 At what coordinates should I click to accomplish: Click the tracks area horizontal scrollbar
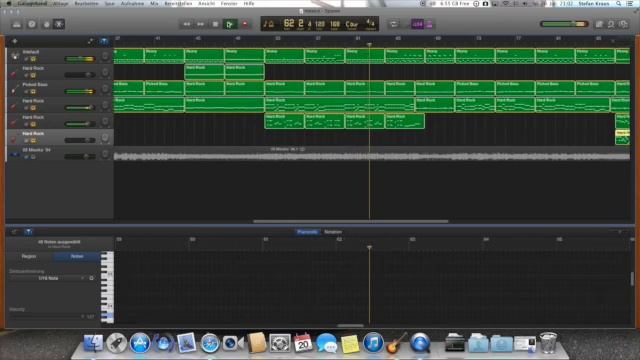pyautogui.click(x=351, y=222)
